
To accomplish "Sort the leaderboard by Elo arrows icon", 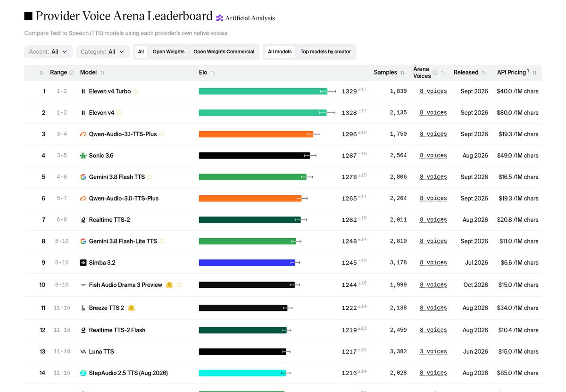I will pyautogui.click(x=213, y=73).
